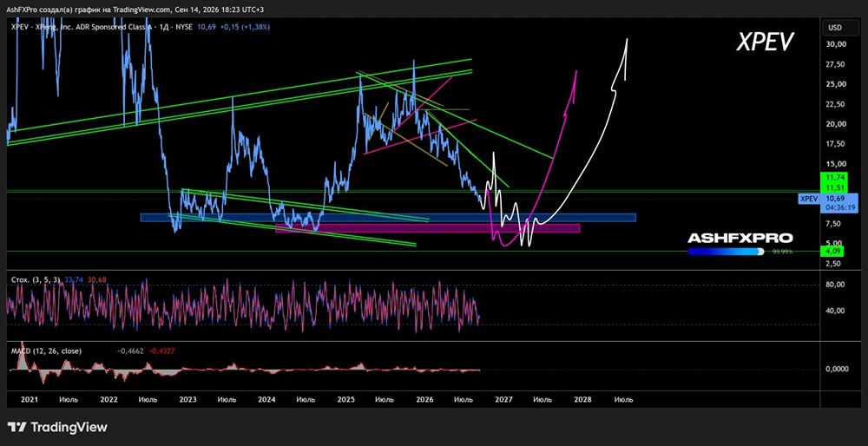Click the 0,0000 MACD axis label
Image resolution: width=868 pixels, height=446 pixels.
click(x=837, y=369)
